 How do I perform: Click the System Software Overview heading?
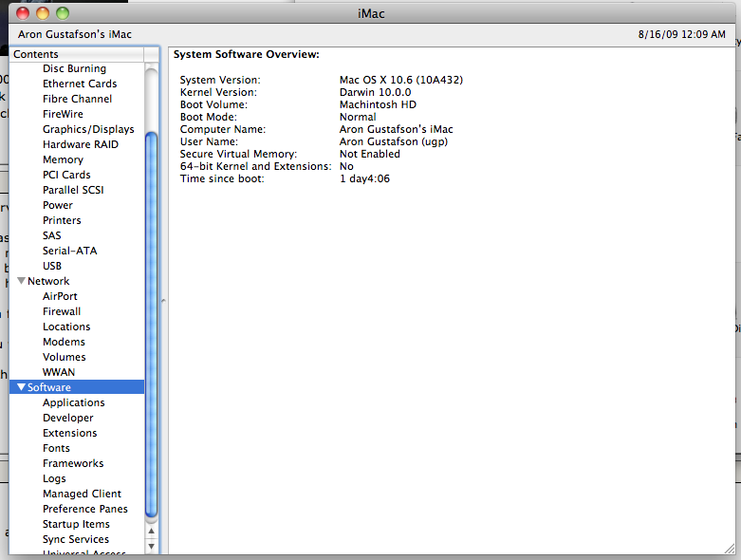click(247, 54)
